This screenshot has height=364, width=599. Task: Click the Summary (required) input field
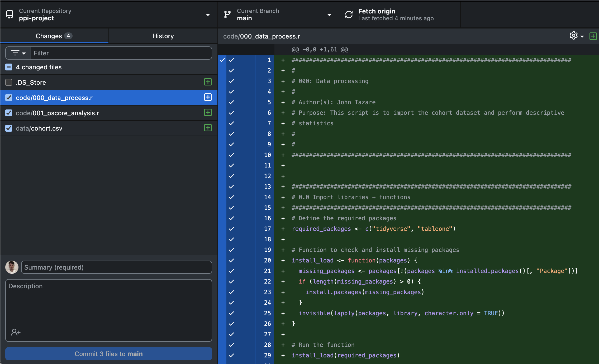pyautogui.click(x=116, y=267)
